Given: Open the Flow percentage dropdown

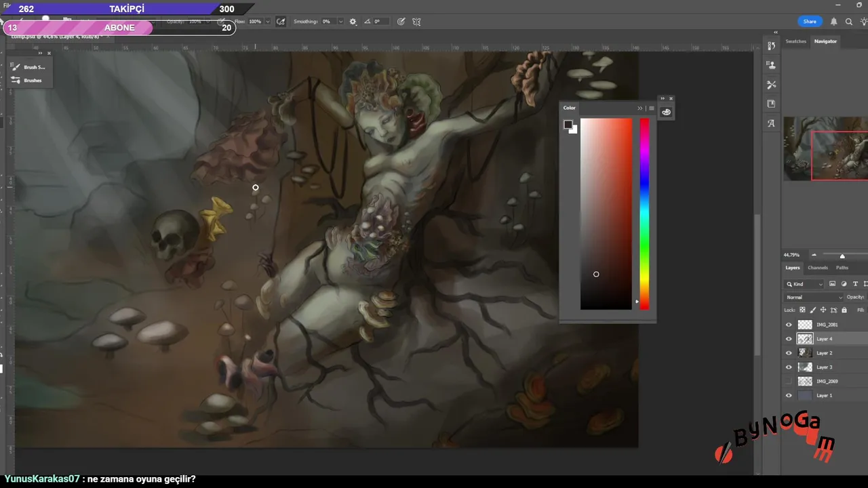Looking at the screenshot, I should pyautogui.click(x=268, y=22).
